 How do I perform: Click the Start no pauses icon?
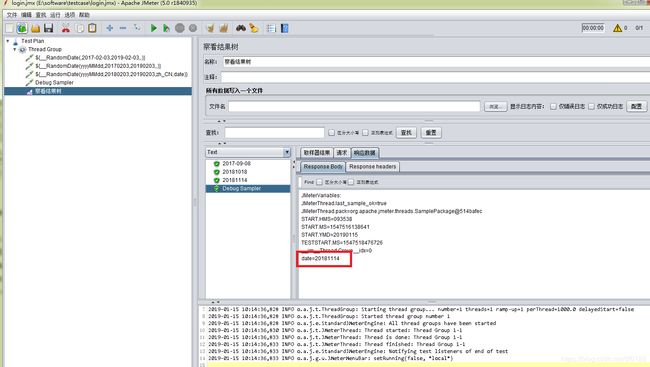pyautogui.click(x=166, y=28)
